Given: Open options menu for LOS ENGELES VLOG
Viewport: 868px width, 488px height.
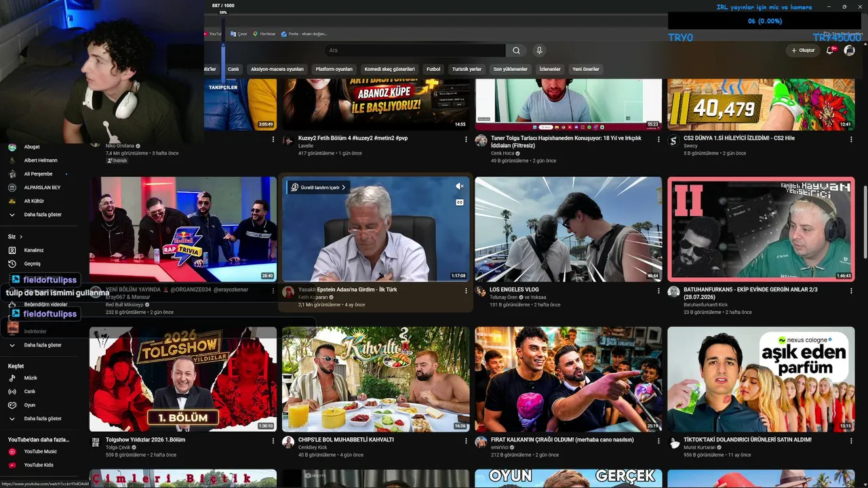Looking at the screenshot, I should [658, 290].
